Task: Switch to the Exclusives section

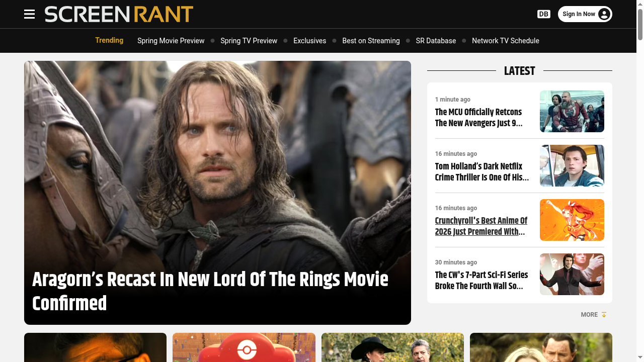Action: tap(309, 41)
